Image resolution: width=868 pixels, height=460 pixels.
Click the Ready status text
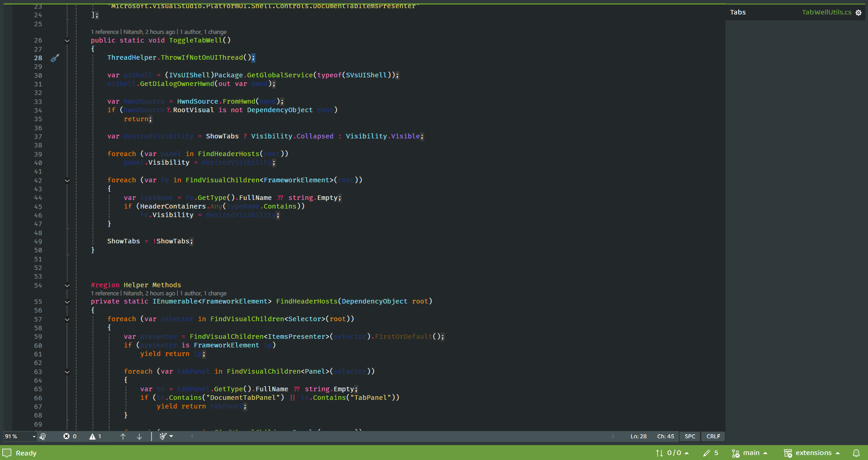(x=26, y=453)
